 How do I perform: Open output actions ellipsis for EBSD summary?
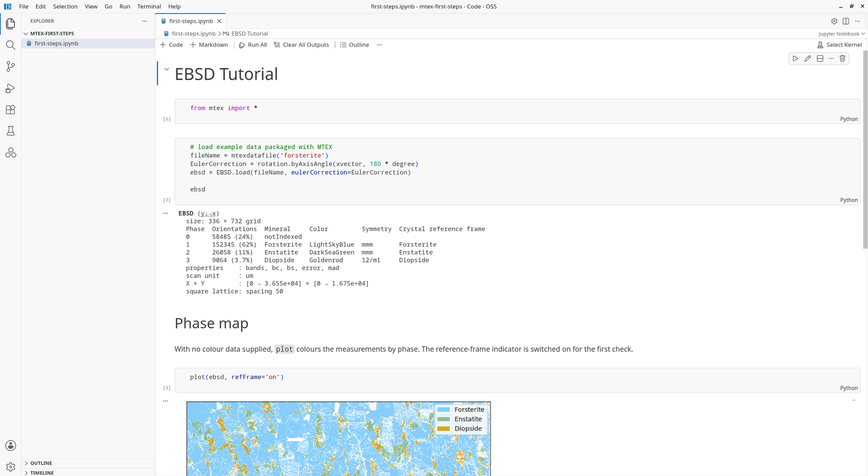pyautogui.click(x=165, y=214)
